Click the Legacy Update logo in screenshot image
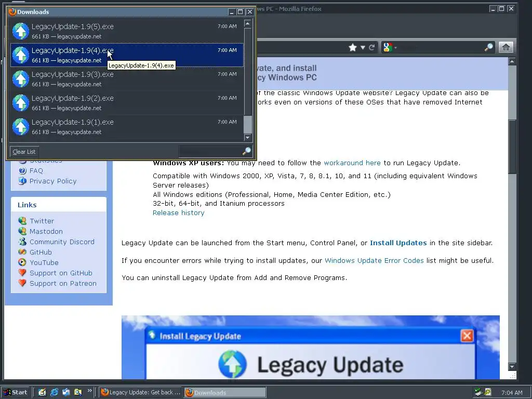This screenshot has width=532, height=399. click(232, 364)
